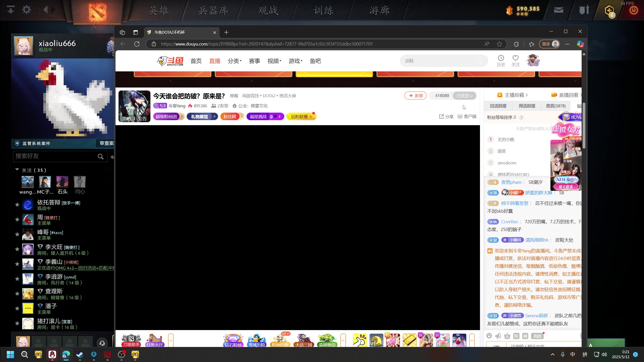Click the address bar URL
This screenshot has height=362, width=644.
click(x=267, y=44)
